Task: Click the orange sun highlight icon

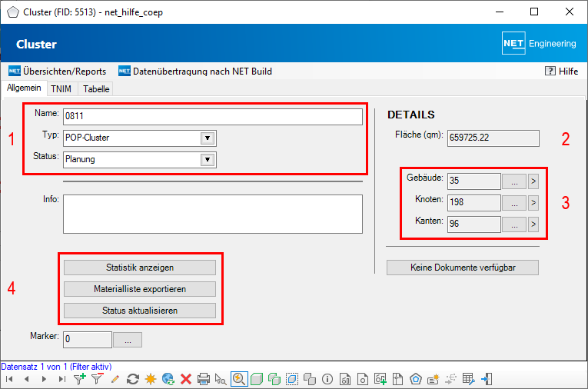Action: (x=151, y=379)
